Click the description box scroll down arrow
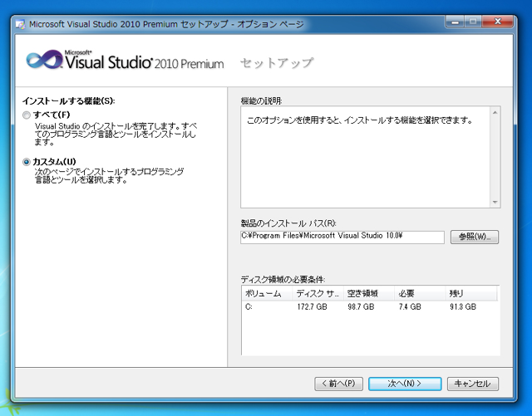Viewport: 532px width, 416px height. [x=495, y=202]
